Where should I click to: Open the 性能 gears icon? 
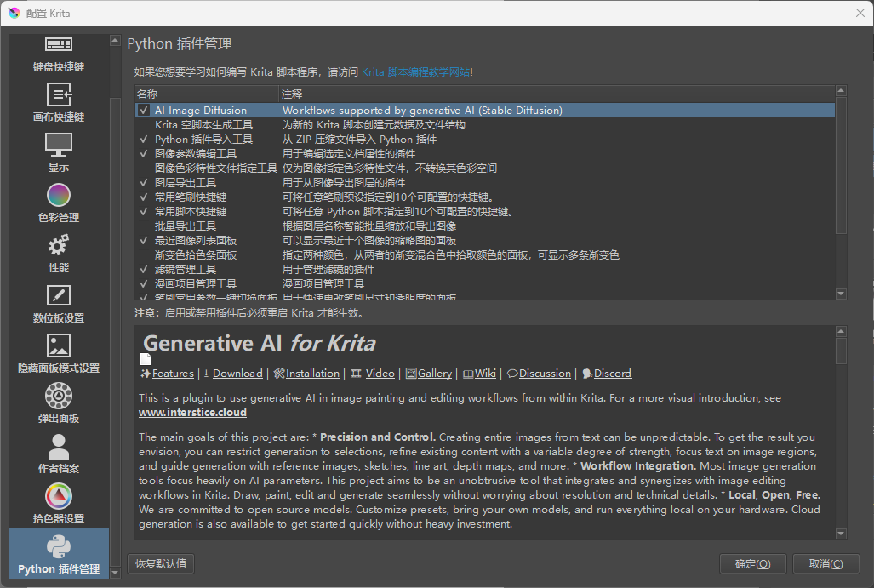59,245
